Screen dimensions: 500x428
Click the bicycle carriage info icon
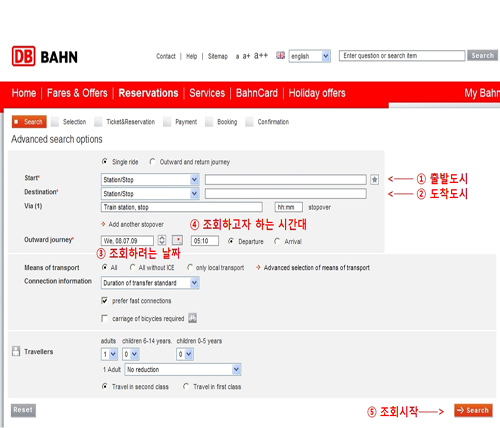192,318
